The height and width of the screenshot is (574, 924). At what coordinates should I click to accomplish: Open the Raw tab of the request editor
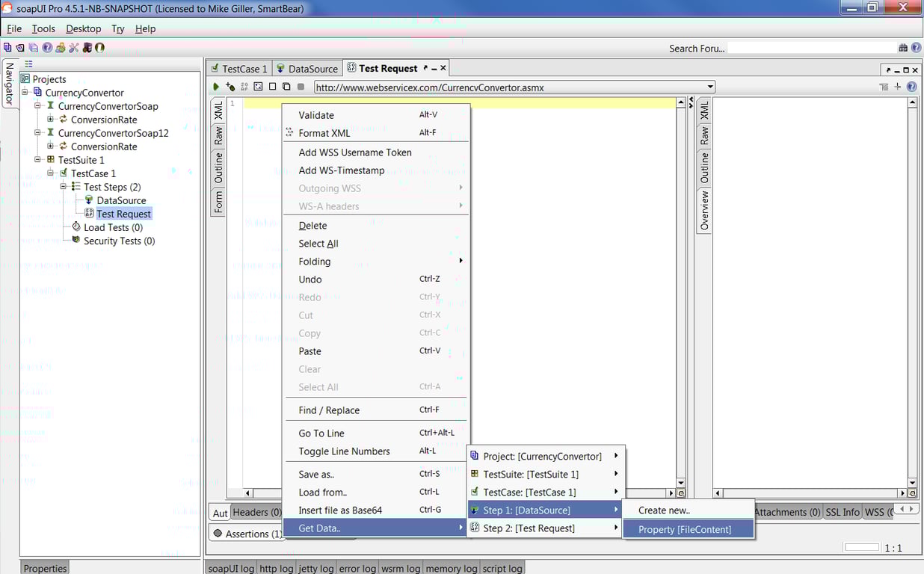click(x=218, y=136)
